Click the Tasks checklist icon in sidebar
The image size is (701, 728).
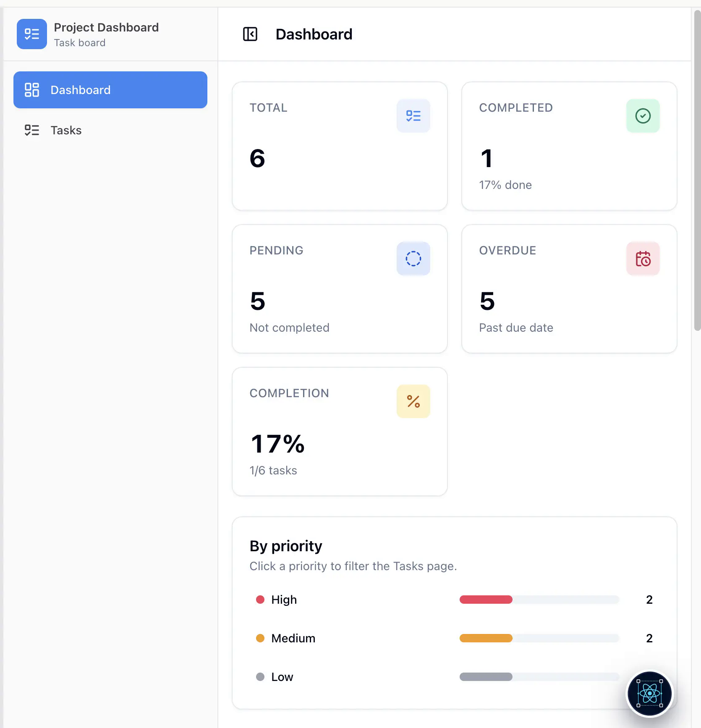coord(32,130)
